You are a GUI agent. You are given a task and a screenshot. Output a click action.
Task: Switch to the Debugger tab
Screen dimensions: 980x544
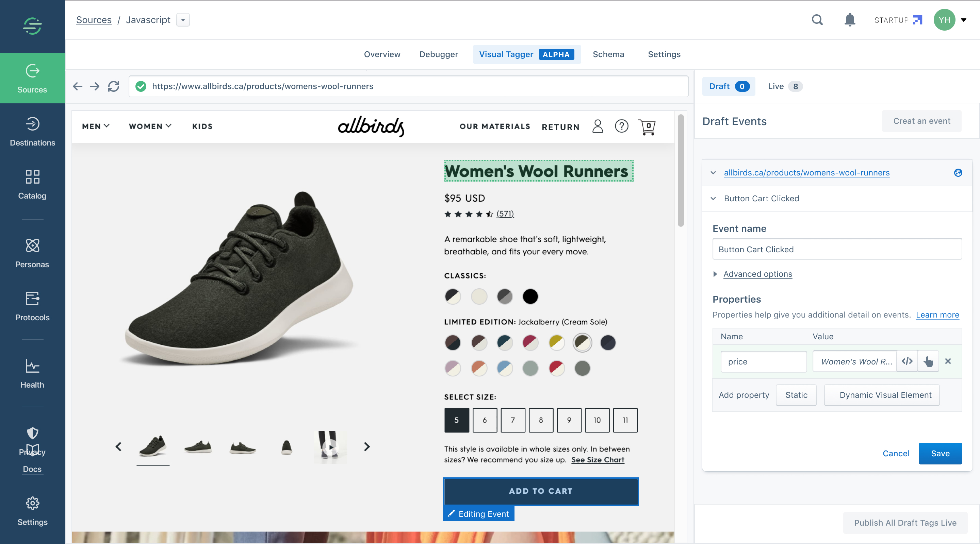click(439, 54)
